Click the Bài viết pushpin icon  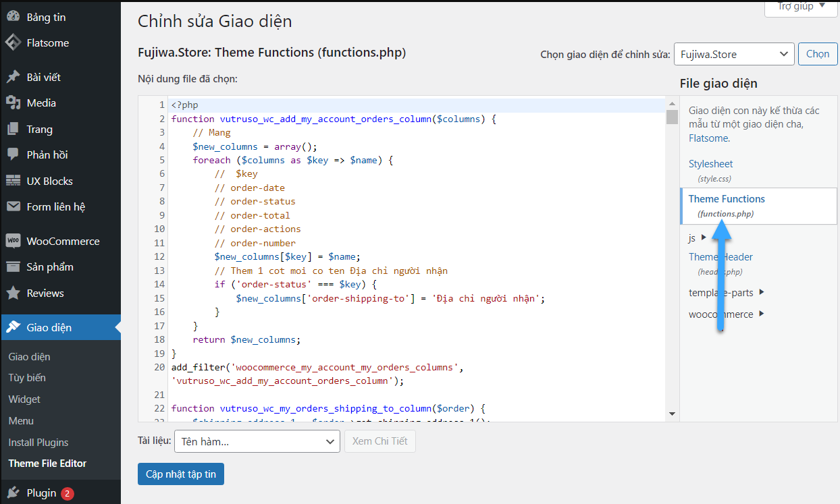pos(13,77)
